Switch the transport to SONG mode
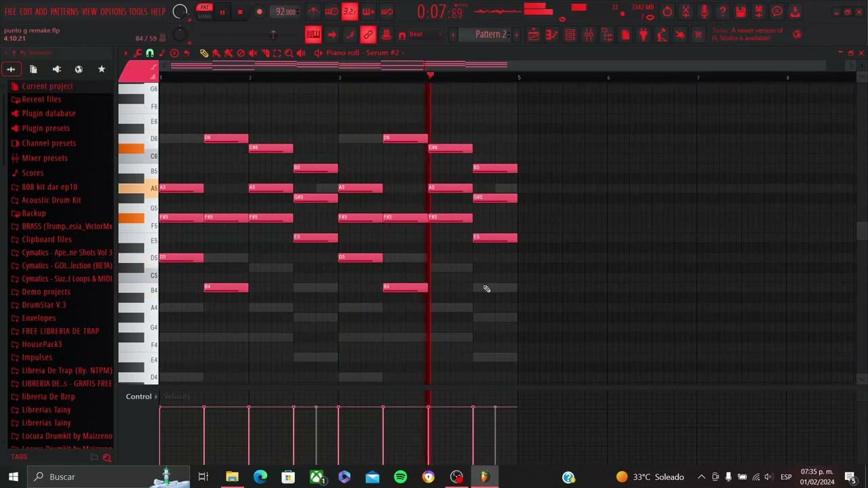The height and width of the screenshot is (488, 868). 204,16
